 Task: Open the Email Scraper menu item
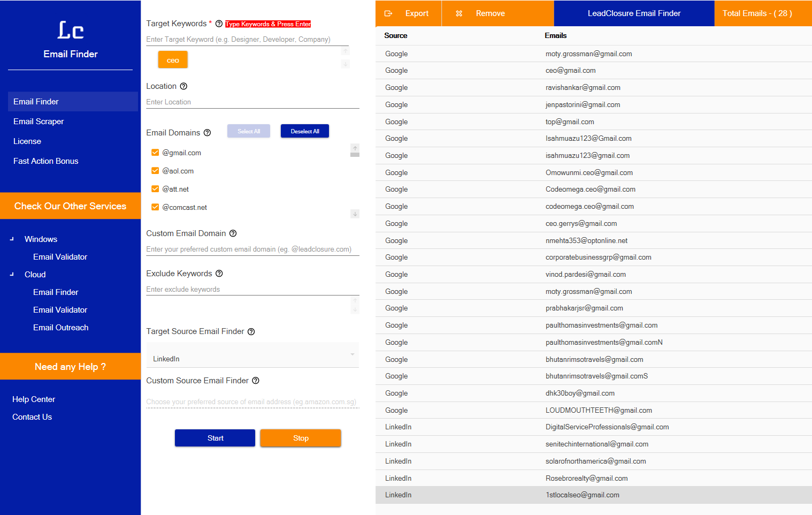coord(39,122)
